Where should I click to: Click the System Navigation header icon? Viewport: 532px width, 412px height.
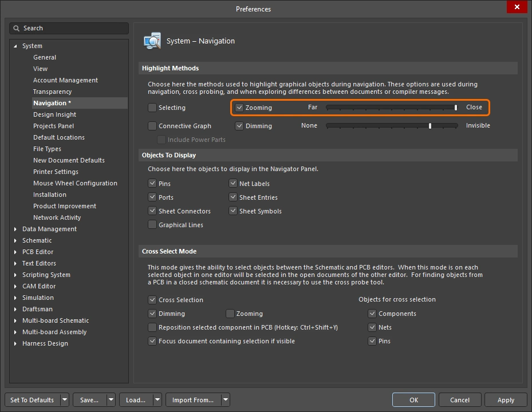tap(152, 41)
